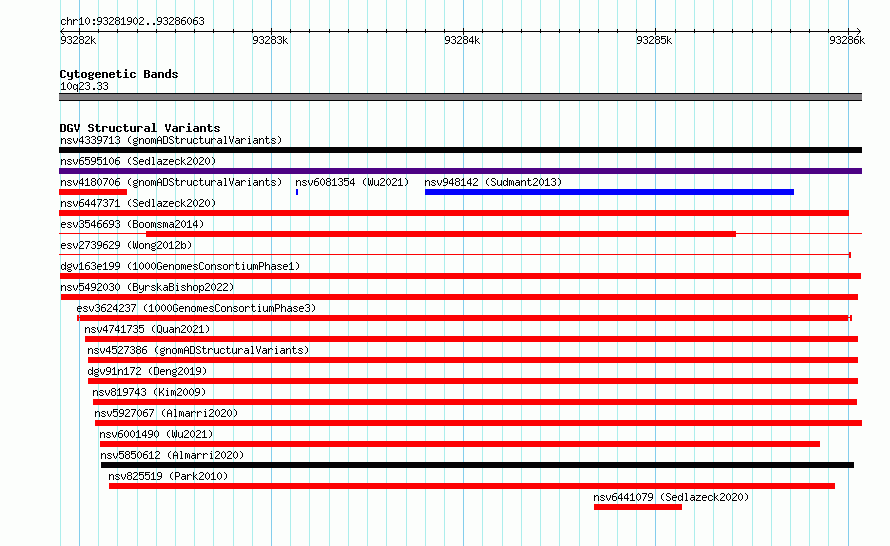Open nsv4741735 (Quan2021) label
890x546 pixels.
pyautogui.click(x=147, y=329)
